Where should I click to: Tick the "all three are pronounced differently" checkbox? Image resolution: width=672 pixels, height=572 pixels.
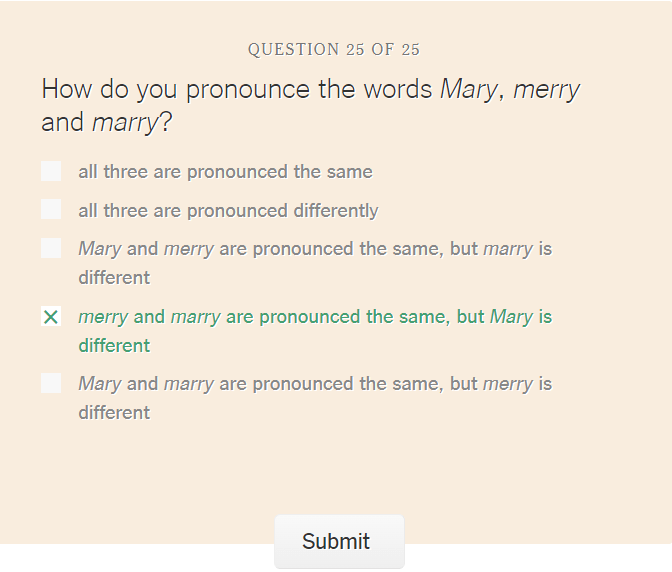tap(51, 209)
